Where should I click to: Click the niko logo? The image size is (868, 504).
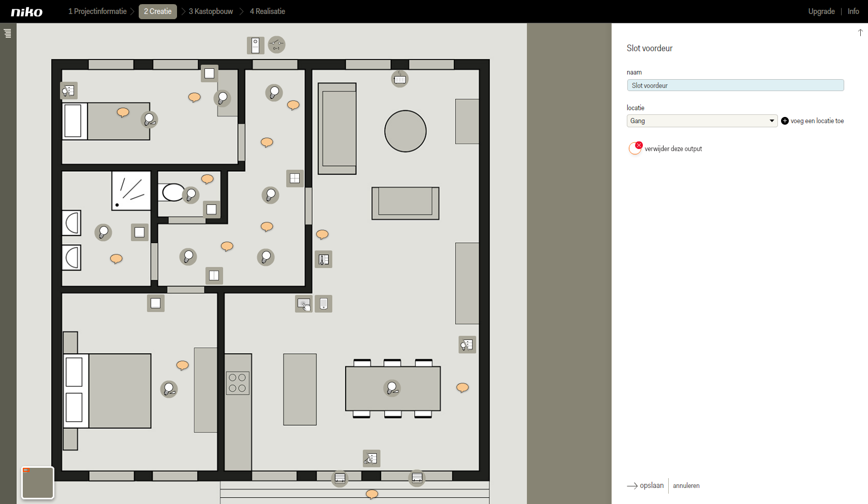pos(27,12)
